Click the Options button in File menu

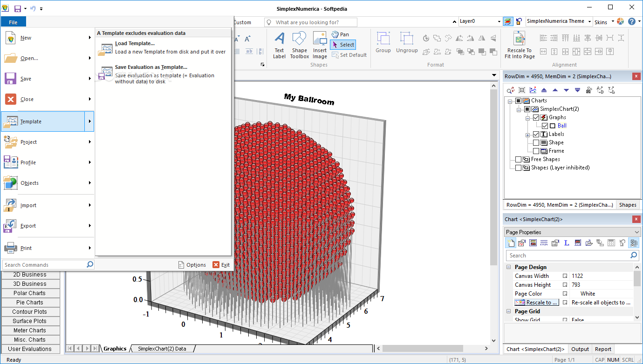(192, 265)
